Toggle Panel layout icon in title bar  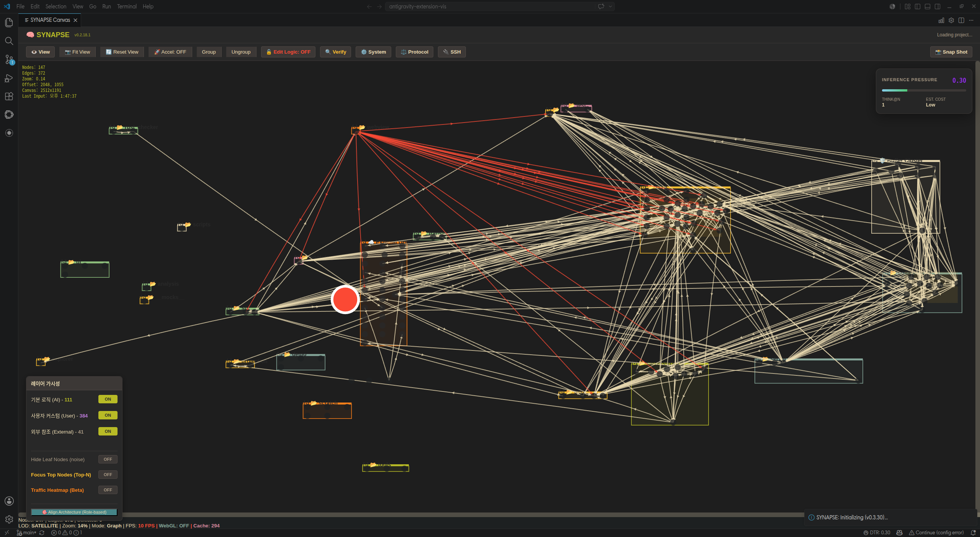coord(928,7)
